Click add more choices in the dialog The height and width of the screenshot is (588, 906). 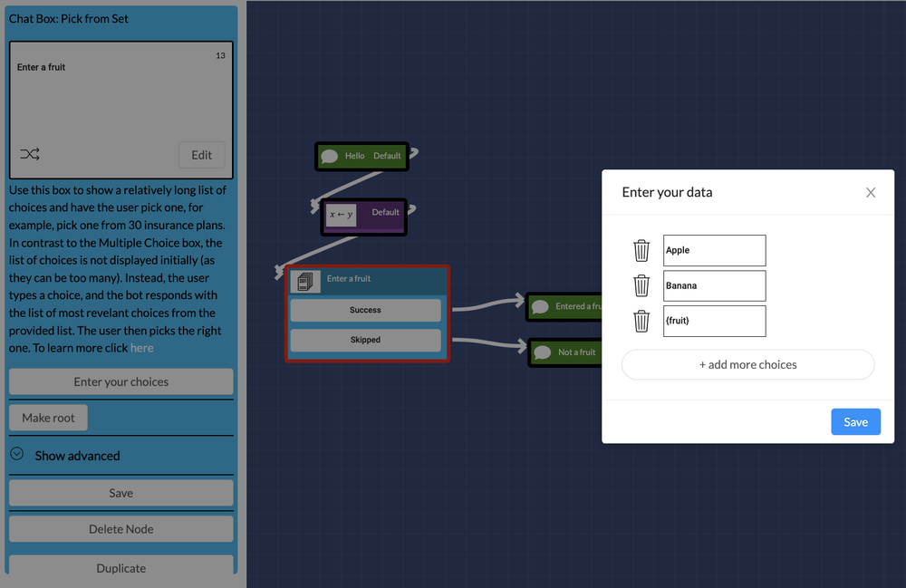click(747, 364)
